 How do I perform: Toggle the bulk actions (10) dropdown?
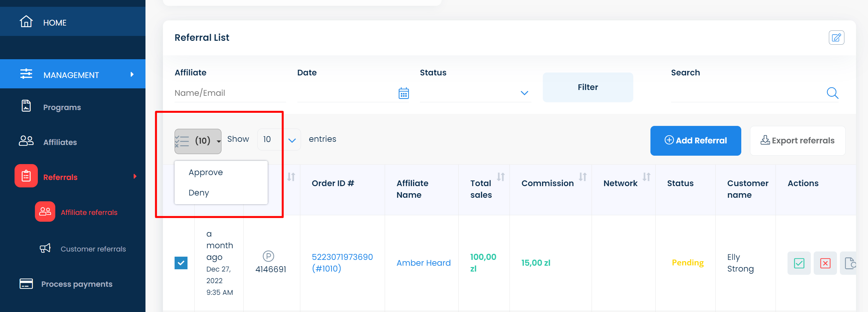pyautogui.click(x=198, y=141)
